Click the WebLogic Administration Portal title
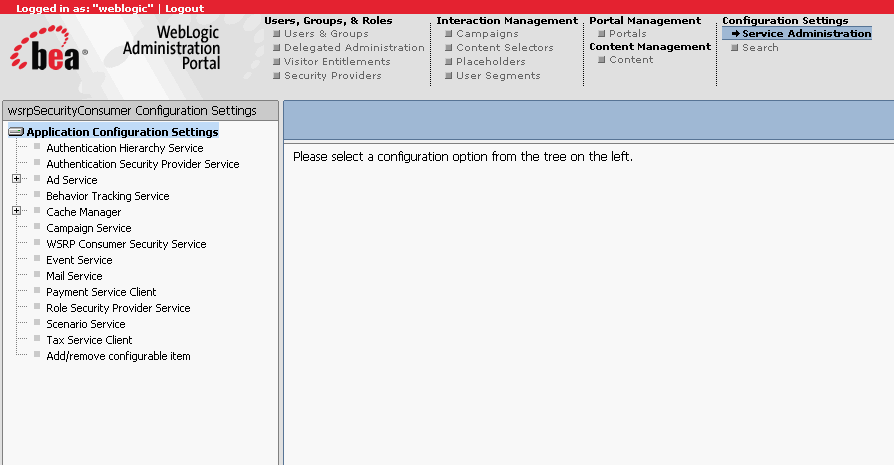The height and width of the screenshot is (465, 894). (172, 47)
